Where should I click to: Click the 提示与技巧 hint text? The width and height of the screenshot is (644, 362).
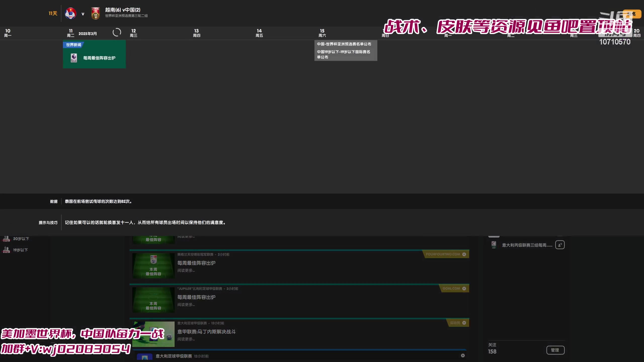tap(145, 222)
